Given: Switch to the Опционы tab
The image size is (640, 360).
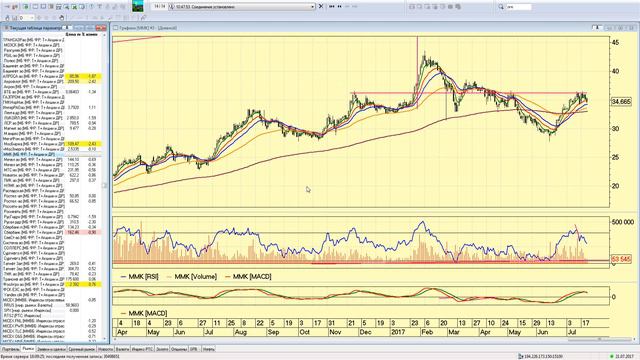Looking at the screenshot, I should coord(179,349).
